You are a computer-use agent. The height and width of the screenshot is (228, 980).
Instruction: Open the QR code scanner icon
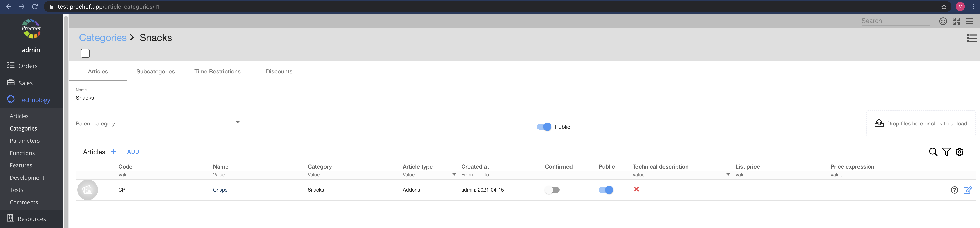(956, 21)
